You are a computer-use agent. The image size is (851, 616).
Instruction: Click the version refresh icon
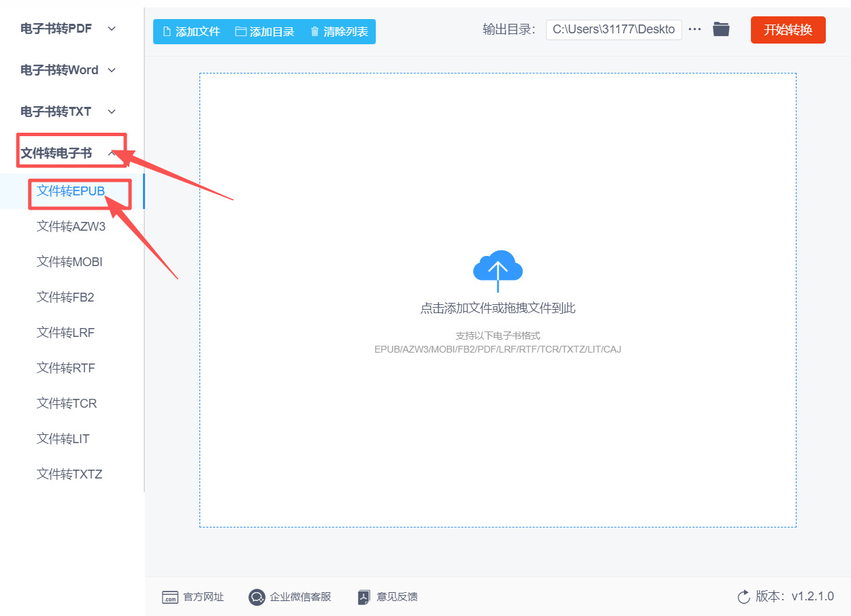(x=743, y=597)
